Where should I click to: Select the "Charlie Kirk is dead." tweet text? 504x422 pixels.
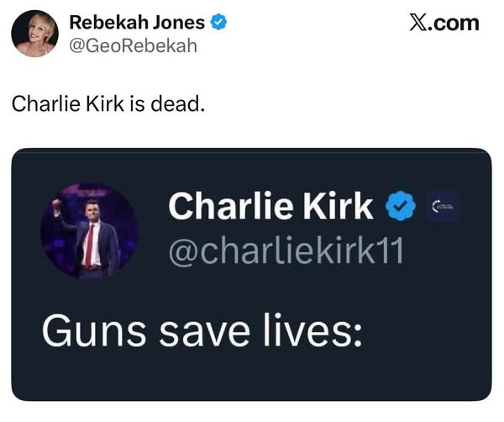[x=108, y=105]
